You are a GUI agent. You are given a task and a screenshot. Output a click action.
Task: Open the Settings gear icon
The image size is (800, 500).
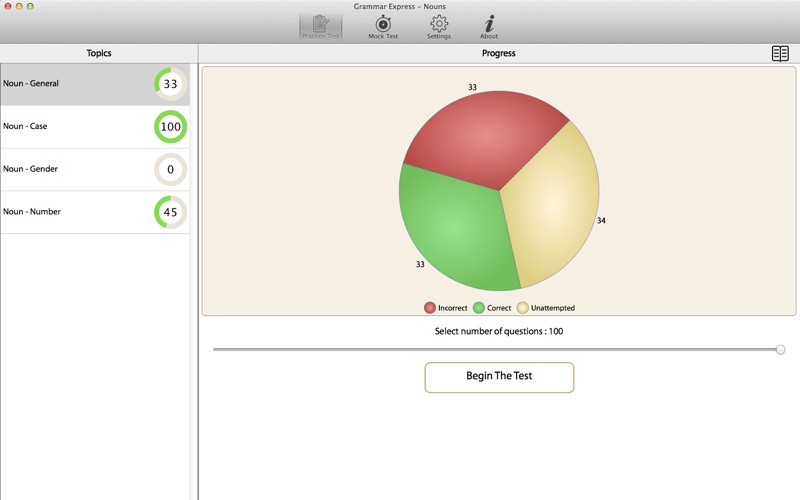(439, 27)
